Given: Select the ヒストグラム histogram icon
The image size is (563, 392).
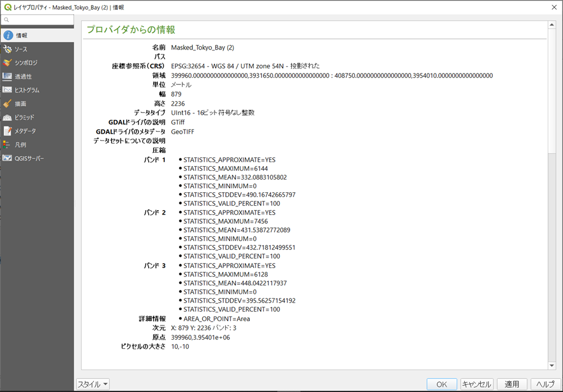Looking at the screenshot, I should coord(7,90).
